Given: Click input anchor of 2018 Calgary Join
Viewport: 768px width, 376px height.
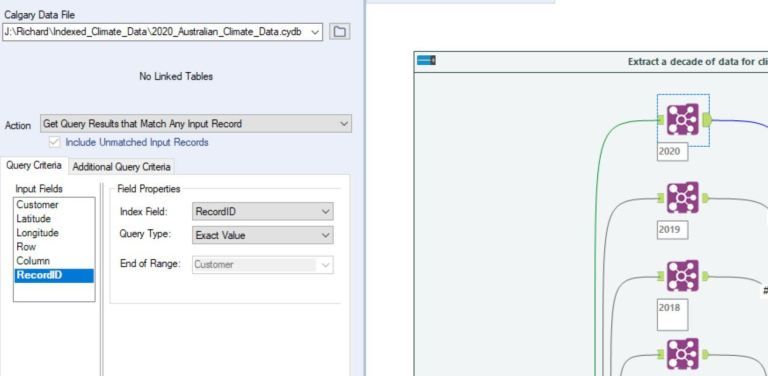Looking at the screenshot, I should pyautogui.click(x=661, y=277).
